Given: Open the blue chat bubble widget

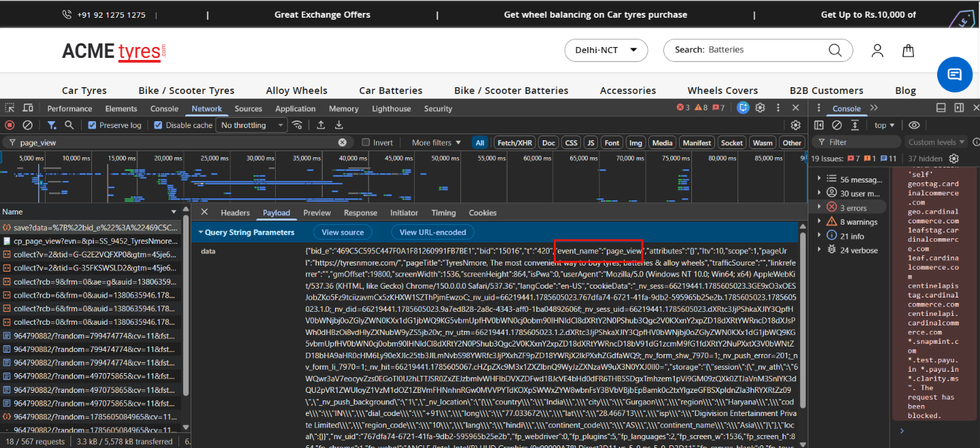Looking at the screenshot, I should click(x=954, y=74).
